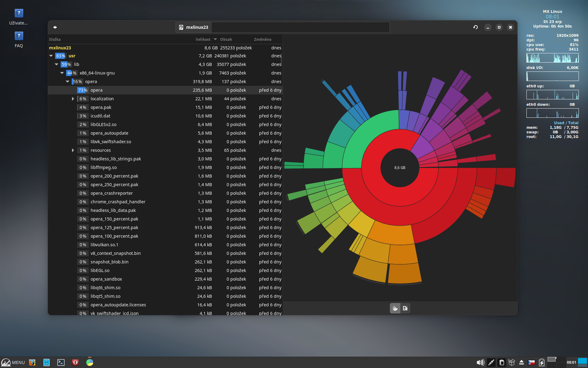588x368 pixels.
Task: Click the 59 % usage bar of lib
Action: pyautogui.click(x=66, y=64)
